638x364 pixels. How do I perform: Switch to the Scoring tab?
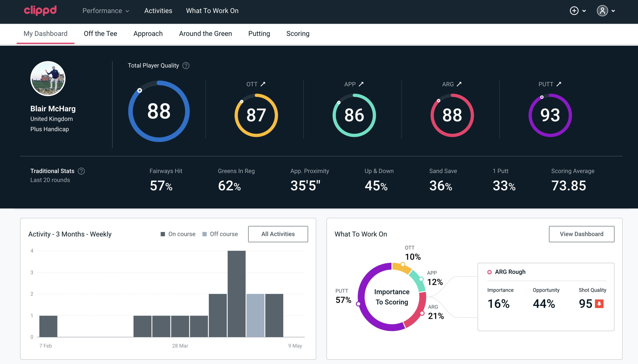[297, 33]
